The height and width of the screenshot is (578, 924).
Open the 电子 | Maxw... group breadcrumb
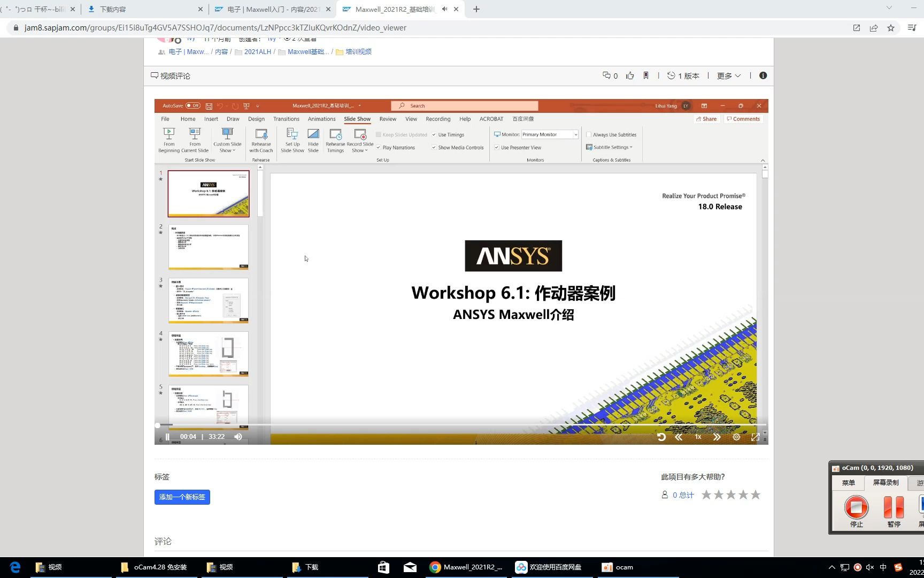189,52
